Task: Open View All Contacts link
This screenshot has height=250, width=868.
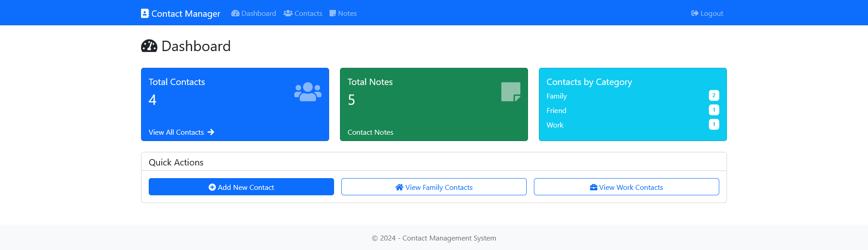Action: tap(181, 132)
